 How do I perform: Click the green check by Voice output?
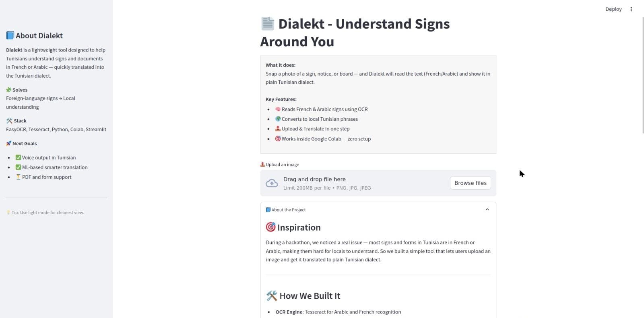tap(18, 157)
